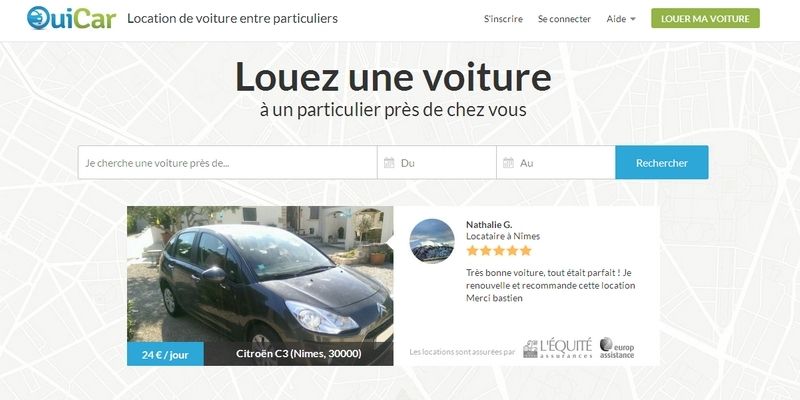Click the OuiCar logo
Image resolution: width=800 pixels, height=400 pixels.
pos(71,18)
